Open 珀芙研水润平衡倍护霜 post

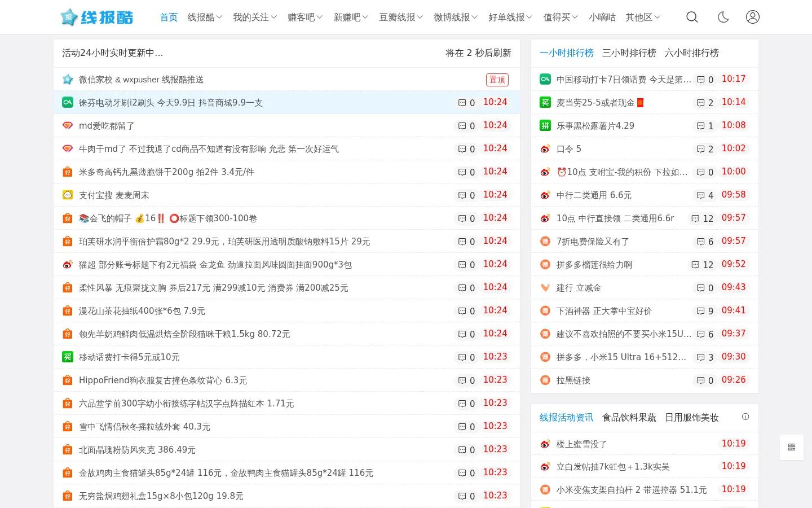(224, 242)
